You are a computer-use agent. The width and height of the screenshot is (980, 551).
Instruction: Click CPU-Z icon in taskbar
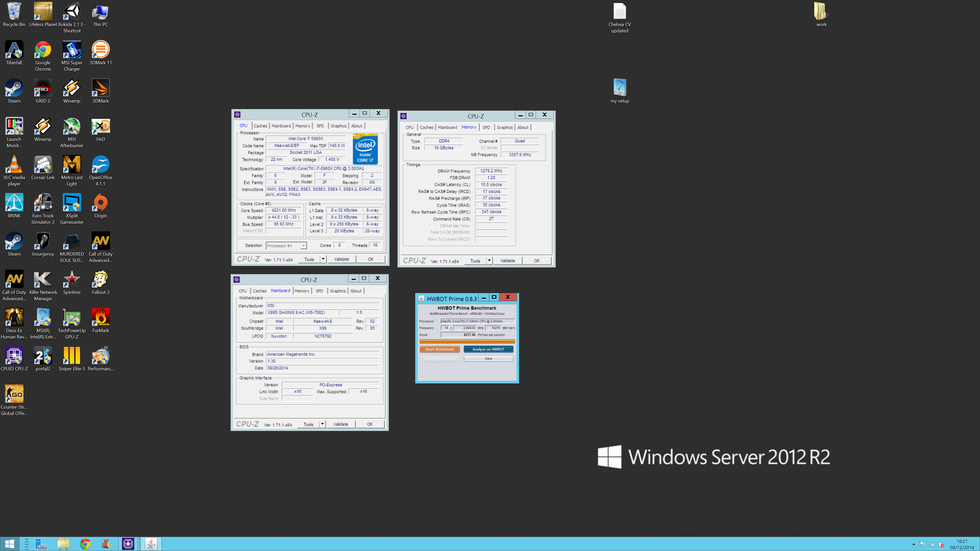tap(128, 544)
